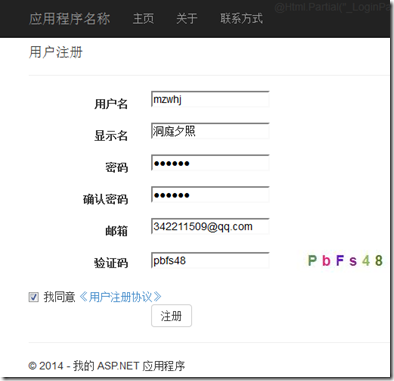Click into the 密码 field
Screen dimensions: 394x381
point(210,163)
